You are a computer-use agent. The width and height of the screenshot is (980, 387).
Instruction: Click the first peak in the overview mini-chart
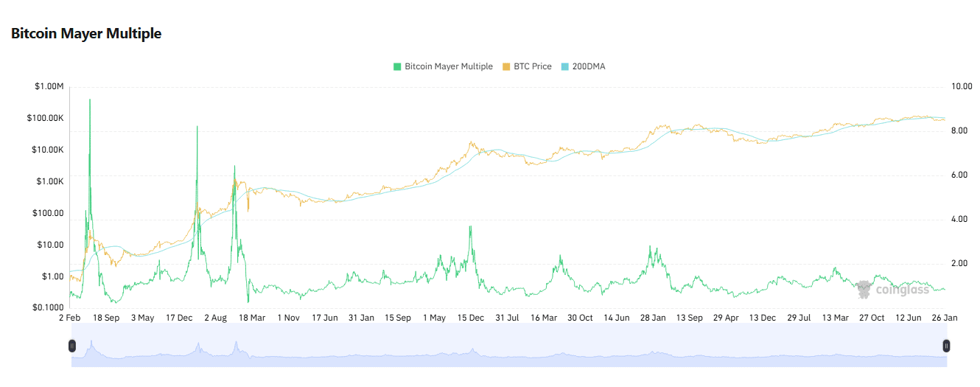coord(91,343)
